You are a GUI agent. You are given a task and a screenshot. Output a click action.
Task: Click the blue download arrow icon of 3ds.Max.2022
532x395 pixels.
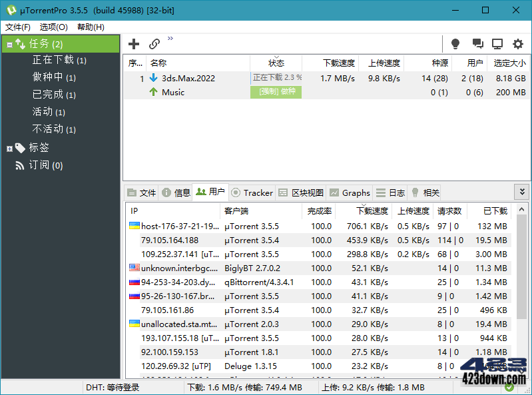coord(153,78)
